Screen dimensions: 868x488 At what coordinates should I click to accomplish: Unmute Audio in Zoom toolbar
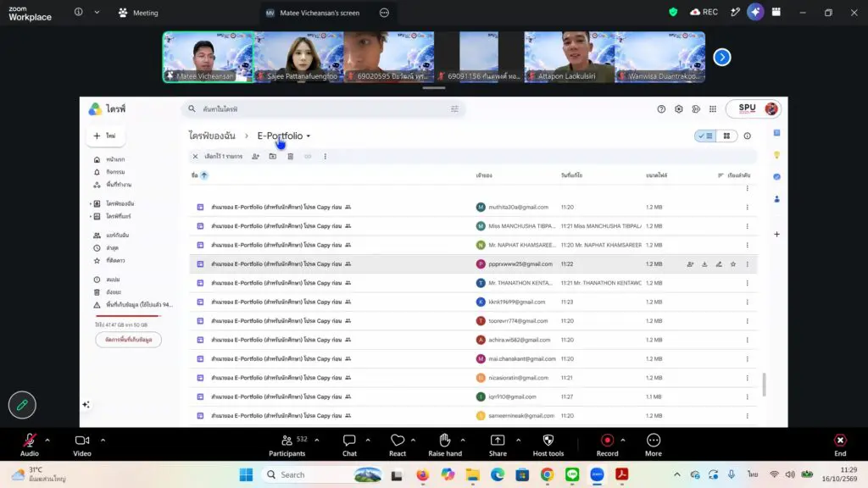click(x=30, y=445)
